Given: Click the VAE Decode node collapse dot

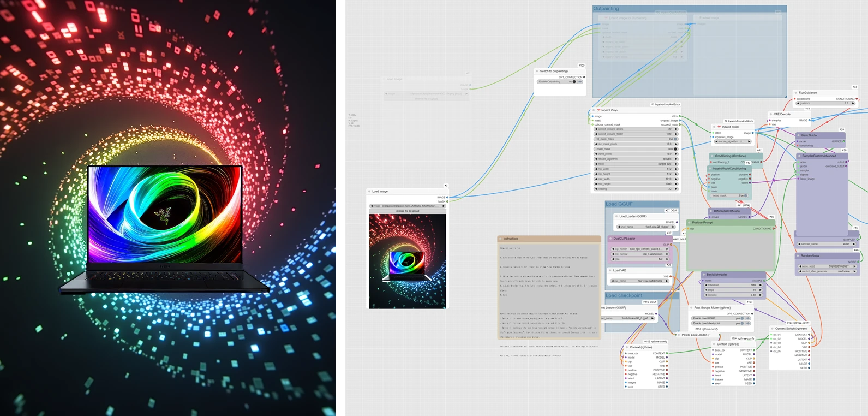Looking at the screenshot, I should 770,114.
